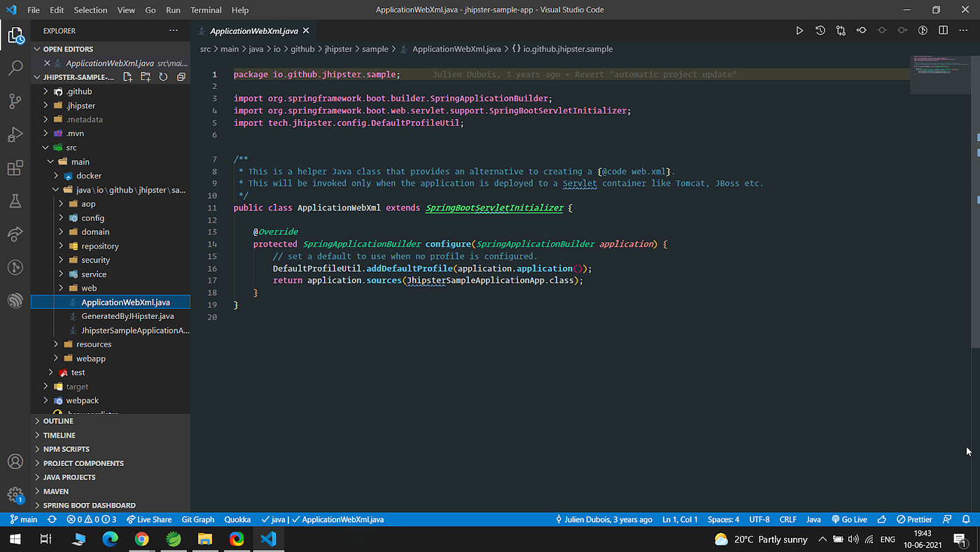Click the file history (timeline) icon in editor toolbar
This screenshot has width=980, height=552.
pyautogui.click(x=820, y=30)
